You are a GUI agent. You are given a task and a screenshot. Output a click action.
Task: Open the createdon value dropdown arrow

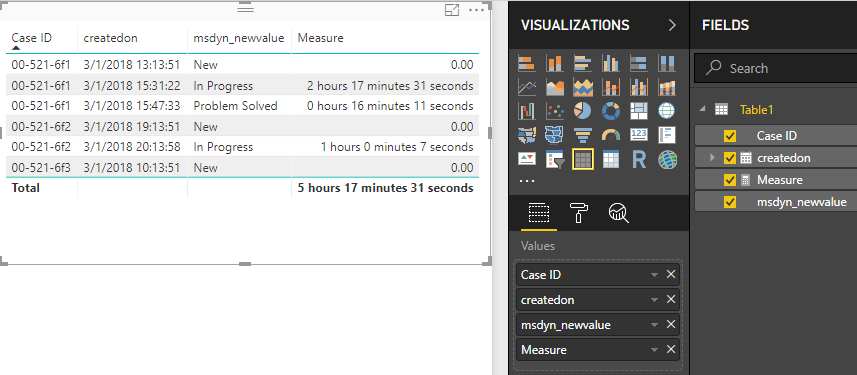coord(654,300)
